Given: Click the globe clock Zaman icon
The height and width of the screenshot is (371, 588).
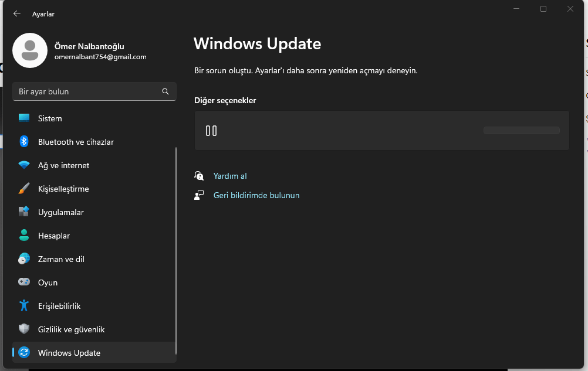Looking at the screenshot, I should (x=24, y=258).
